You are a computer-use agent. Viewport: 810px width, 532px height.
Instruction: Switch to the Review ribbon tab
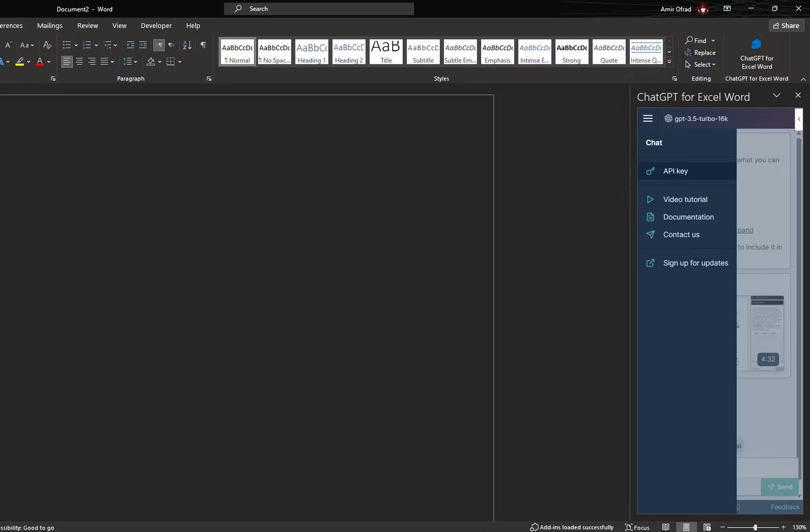[x=87, y=25]
